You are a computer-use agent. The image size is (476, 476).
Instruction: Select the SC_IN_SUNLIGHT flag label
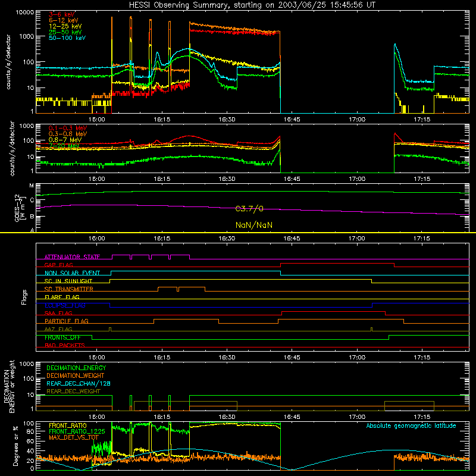68,281
